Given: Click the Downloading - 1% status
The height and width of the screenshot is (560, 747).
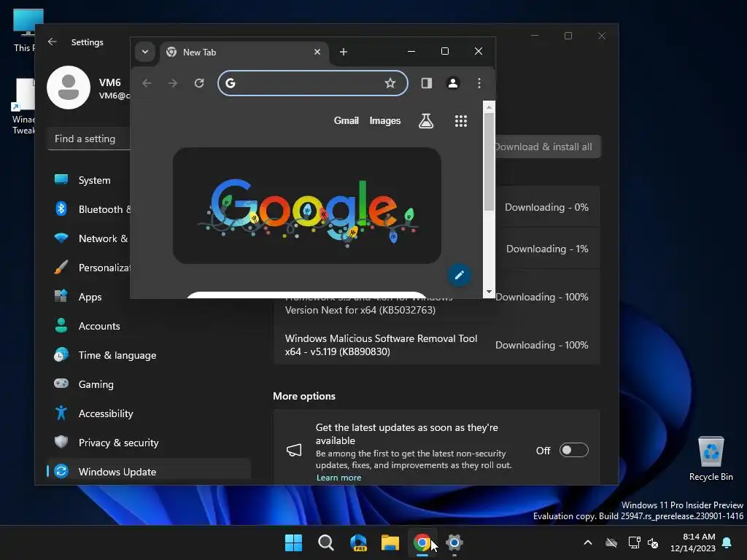Looking at the screenshot, I should tap(547, 249).
